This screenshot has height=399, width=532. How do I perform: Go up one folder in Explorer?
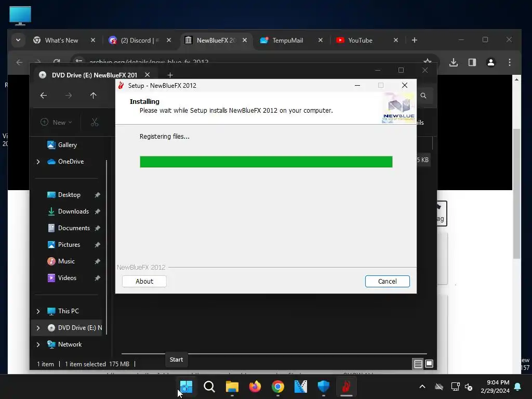point(94,96)
